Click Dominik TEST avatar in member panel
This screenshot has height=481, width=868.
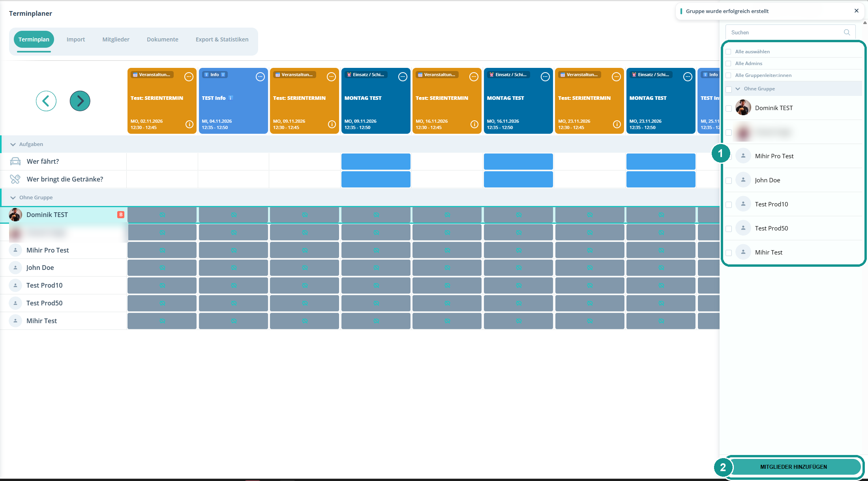743,108
